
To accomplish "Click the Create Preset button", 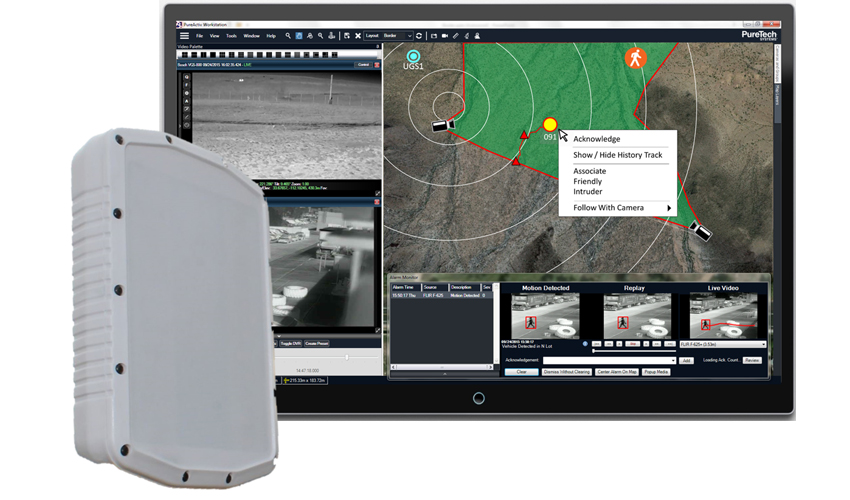I will coord(317,344).
